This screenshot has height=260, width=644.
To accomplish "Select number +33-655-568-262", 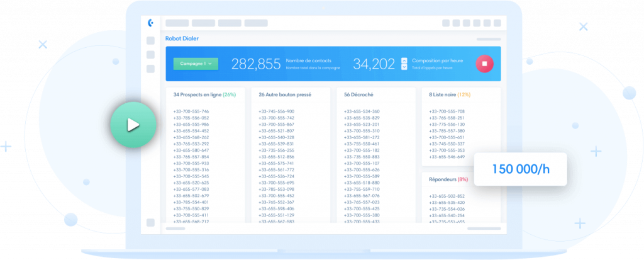I will tap(191, 137).
